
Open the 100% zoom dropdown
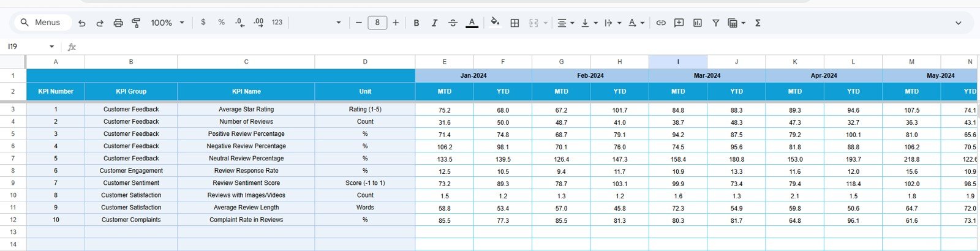(x=167, y=23)
